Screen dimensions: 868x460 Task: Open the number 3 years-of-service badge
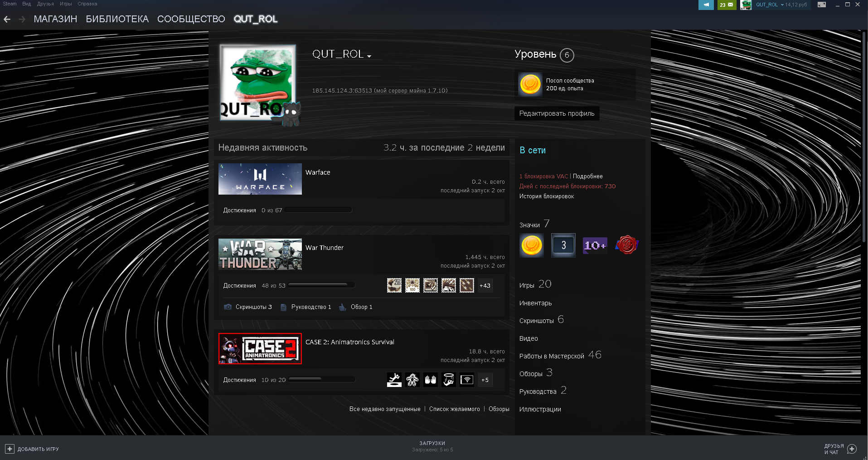(563, 245)
